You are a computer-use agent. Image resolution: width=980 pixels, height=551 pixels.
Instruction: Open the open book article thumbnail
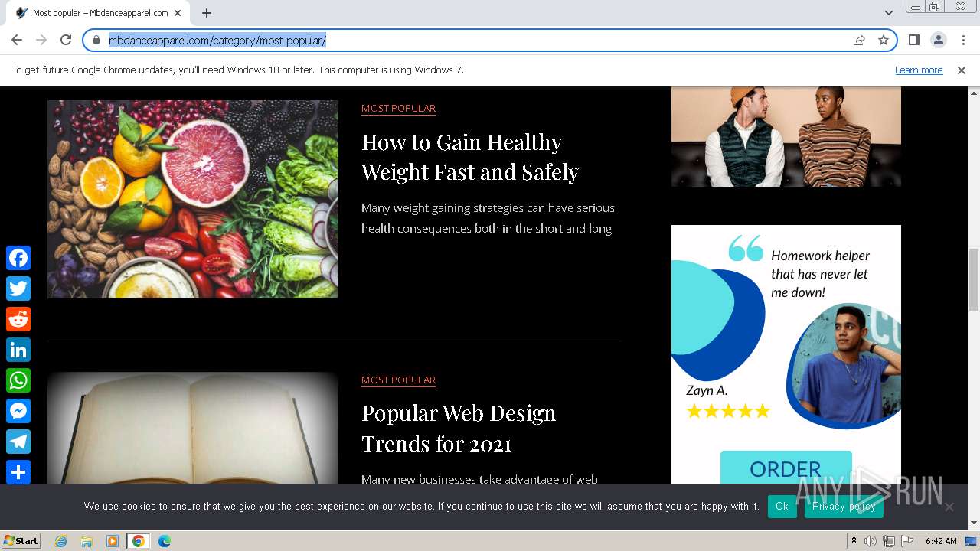[x=193, y=428]
